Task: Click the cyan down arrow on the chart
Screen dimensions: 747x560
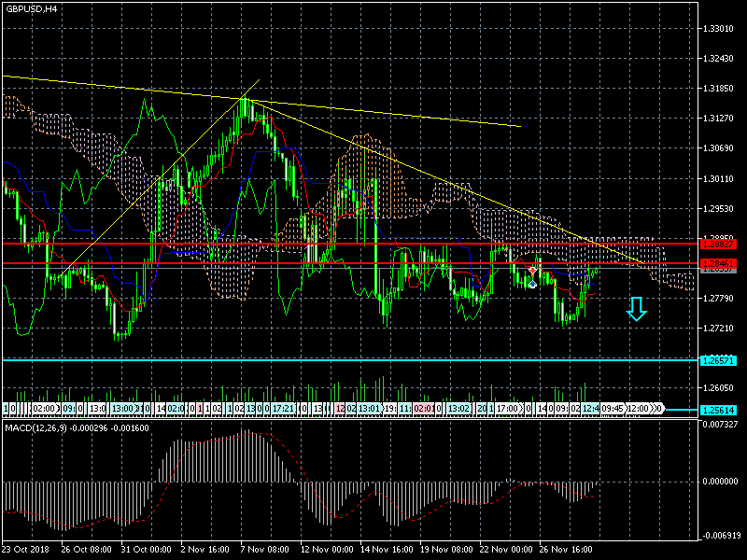Action: (x=636, y=309)
